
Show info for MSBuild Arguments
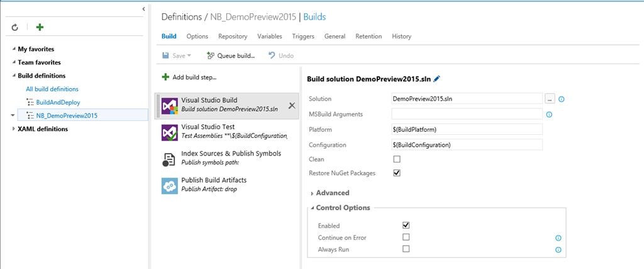549,115
